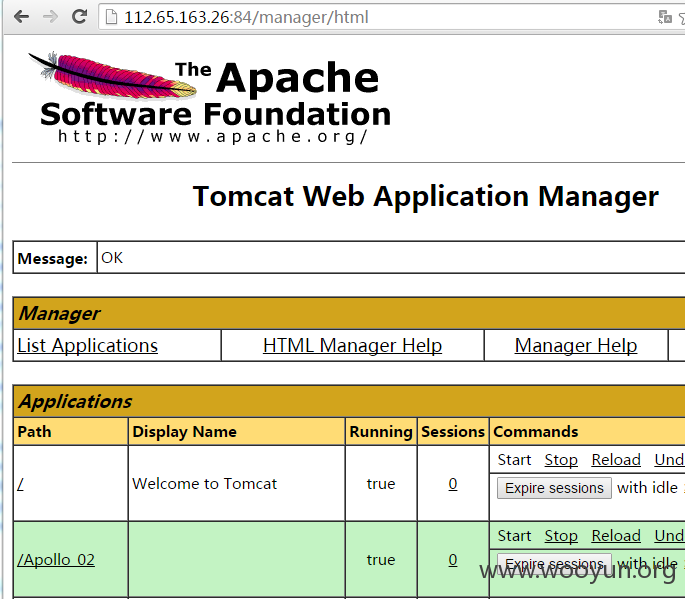
Task: Expire sessions for the /Apollo_02 application
Action: pos(554,564)
